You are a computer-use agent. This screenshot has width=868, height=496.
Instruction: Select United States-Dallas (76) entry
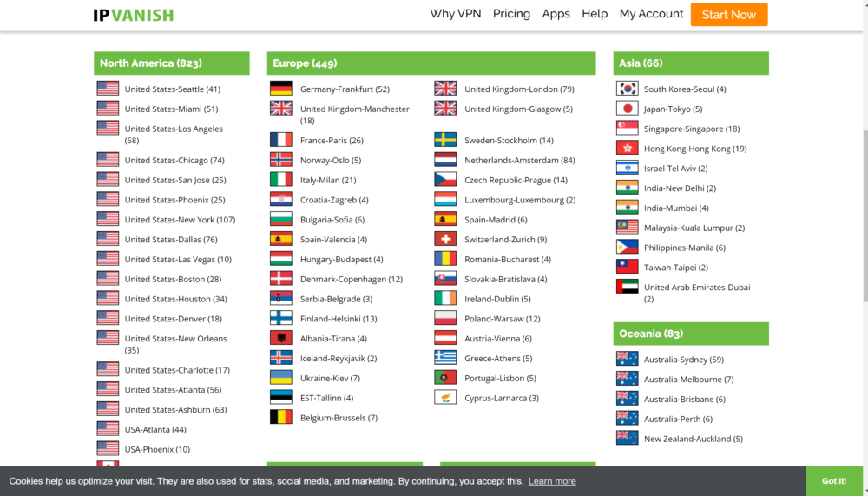[x=171, y=240]
